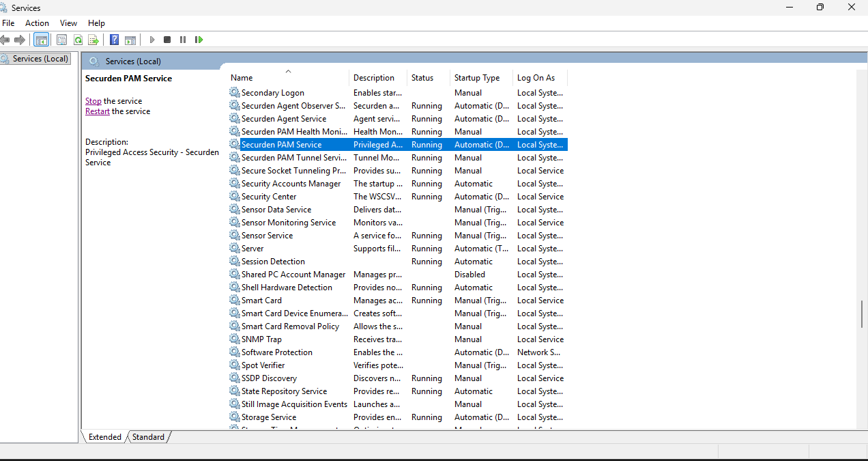Open the File menu

(x=8, y=23)
